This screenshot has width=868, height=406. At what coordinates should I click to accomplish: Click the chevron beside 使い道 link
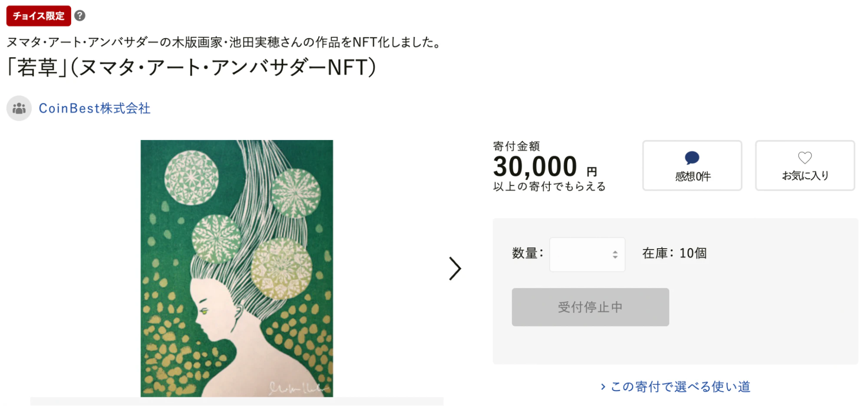click(x=603, y=386)
